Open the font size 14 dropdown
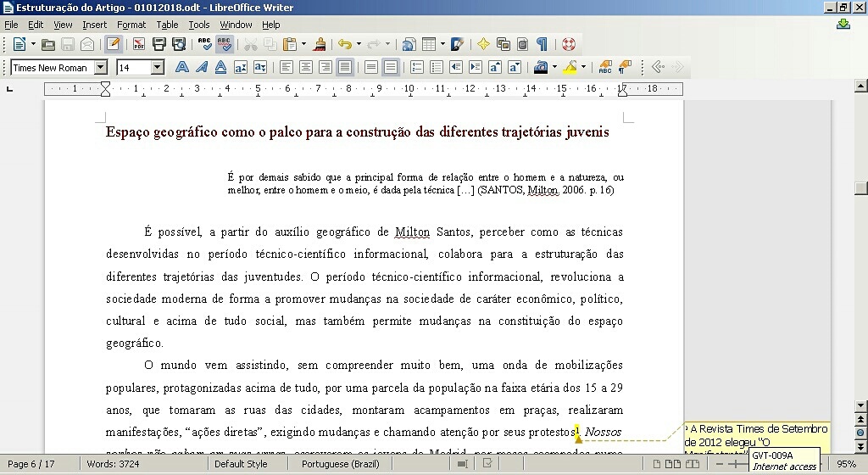Image resolution: width=868 pixels, height=475 pixels. tap(158, 67)
